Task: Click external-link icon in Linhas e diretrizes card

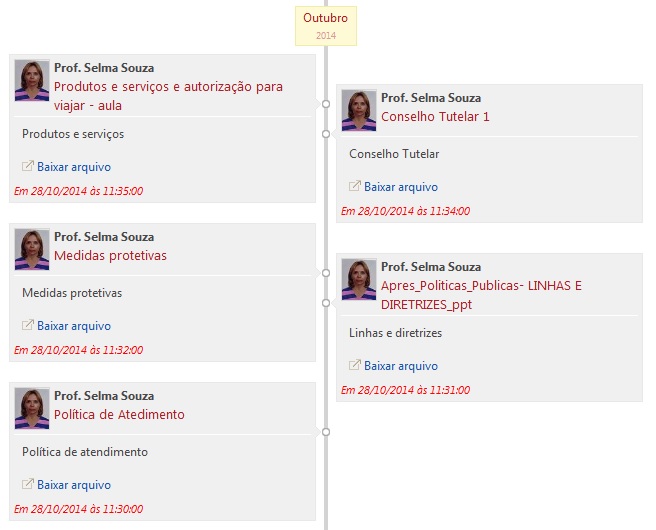Action: (x=355, y=365)
